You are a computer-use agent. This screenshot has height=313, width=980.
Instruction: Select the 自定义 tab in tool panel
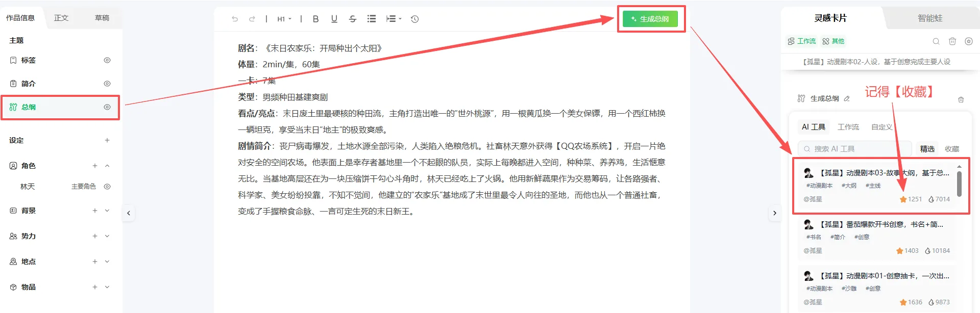coord(881,127)
